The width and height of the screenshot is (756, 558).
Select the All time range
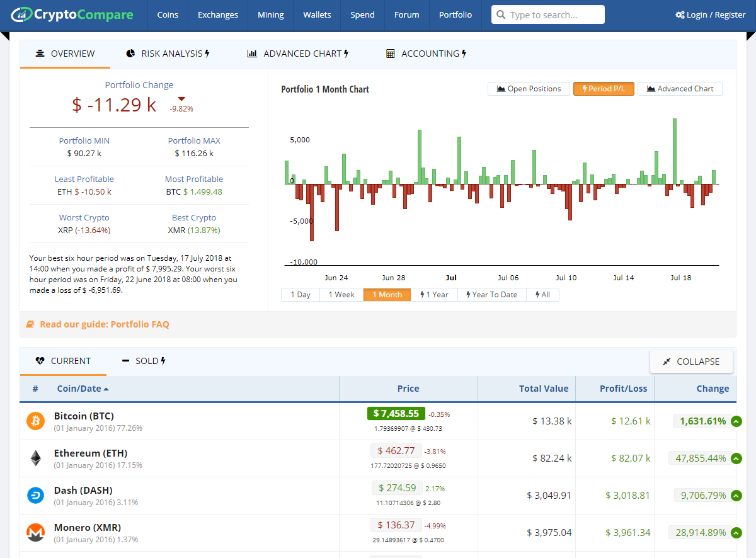pos(542,293)
